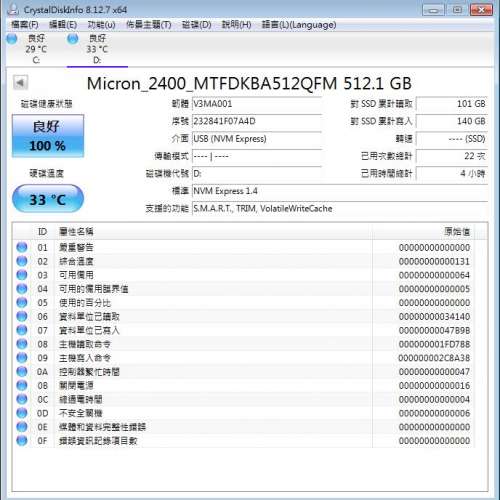The height and width of the screenshot is (500, 500).
Task: Switch to drive D: 33 °C disk tab
Action: pyautogui.click(x=97, y=49)
